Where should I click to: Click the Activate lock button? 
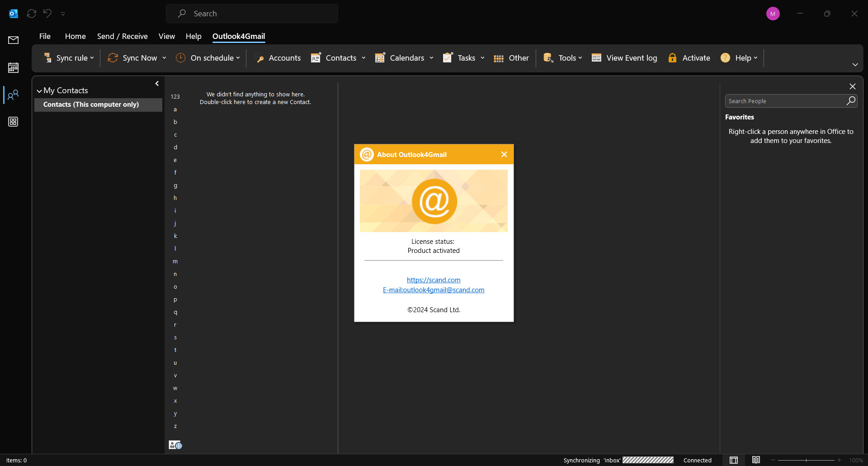point(689,58)
